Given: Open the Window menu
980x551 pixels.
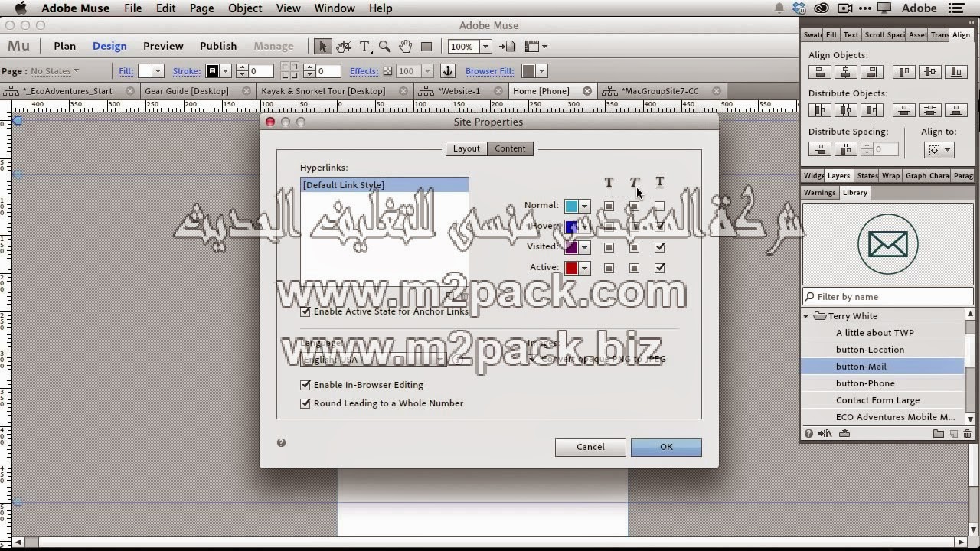Looking at the screenshot, I should [x=335, y=8].
